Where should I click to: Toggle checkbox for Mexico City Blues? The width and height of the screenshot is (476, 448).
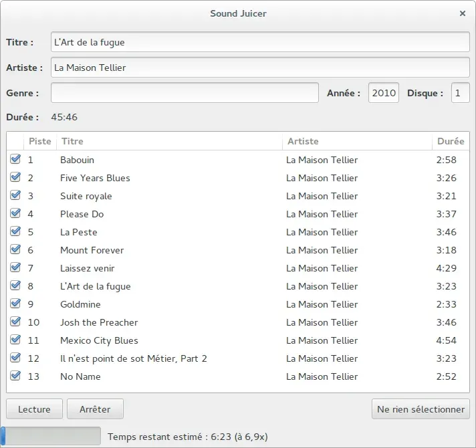15,340
